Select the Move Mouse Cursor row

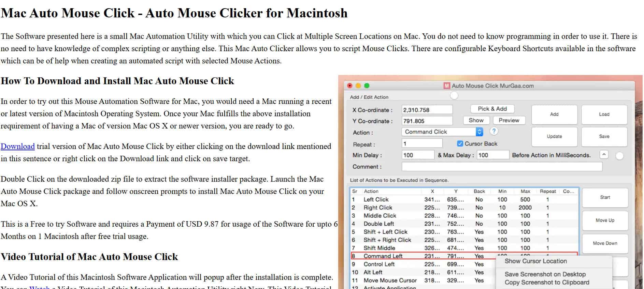click(x=423, y=280)
